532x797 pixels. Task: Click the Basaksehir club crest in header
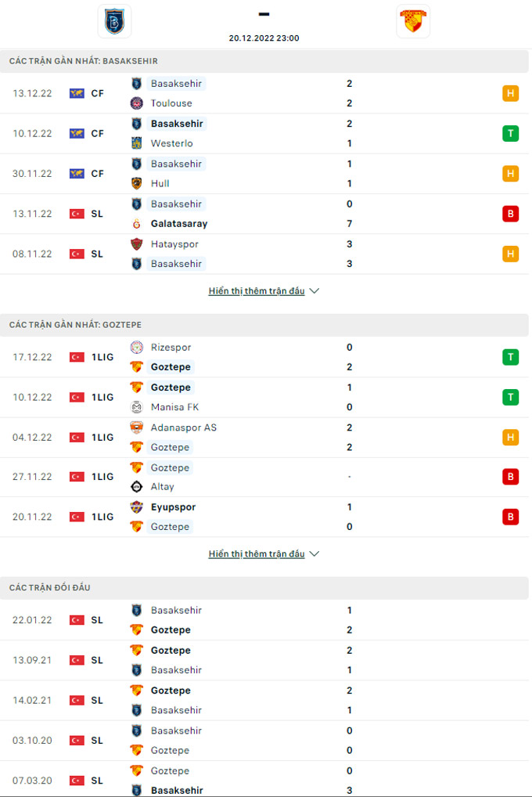pos(114,21)
